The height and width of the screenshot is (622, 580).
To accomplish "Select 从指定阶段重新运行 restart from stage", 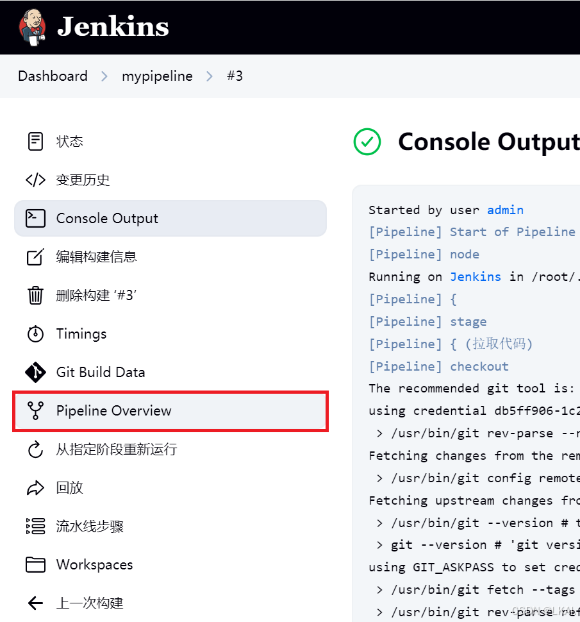I will (x=171, y=449).
